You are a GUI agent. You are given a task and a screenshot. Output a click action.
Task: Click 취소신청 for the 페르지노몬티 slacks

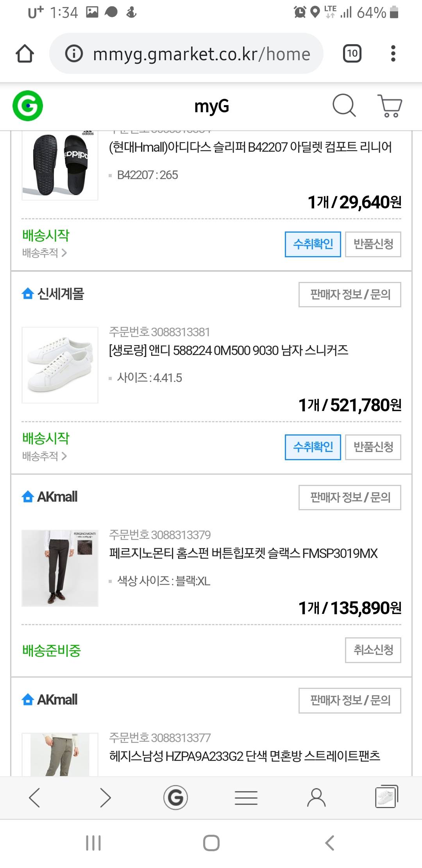click(373, 650)
